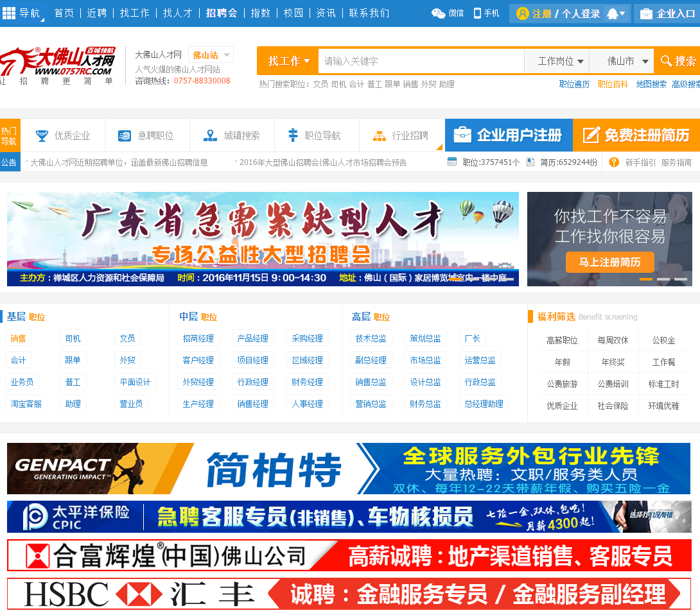Open the 导航 grid menu icon
Screen dimensions: 700x613
(x=9, y=13)
